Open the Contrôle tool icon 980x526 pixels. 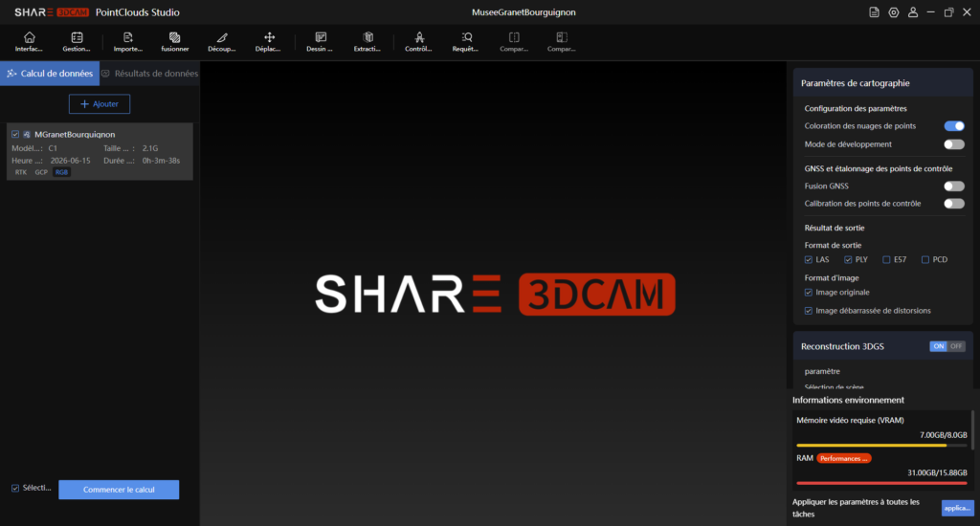419,42
